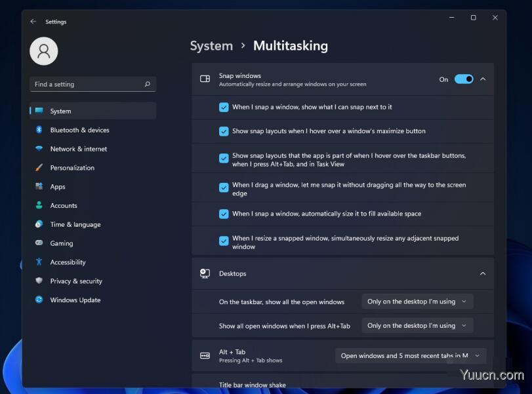This screenshot has height=394, width=532.
Task: Click the Personalization brush icon
Action: click(x=39, y=167)
